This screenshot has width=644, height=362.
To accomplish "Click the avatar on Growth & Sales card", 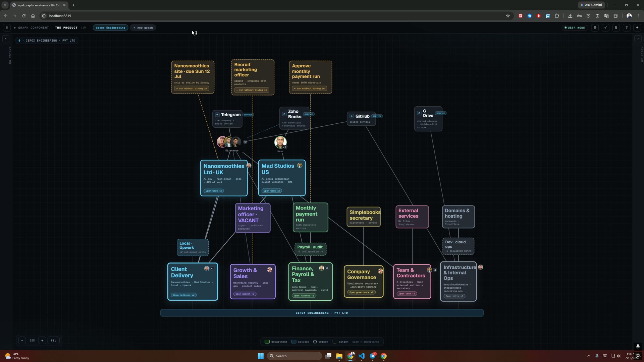I will tap(269, 270).
